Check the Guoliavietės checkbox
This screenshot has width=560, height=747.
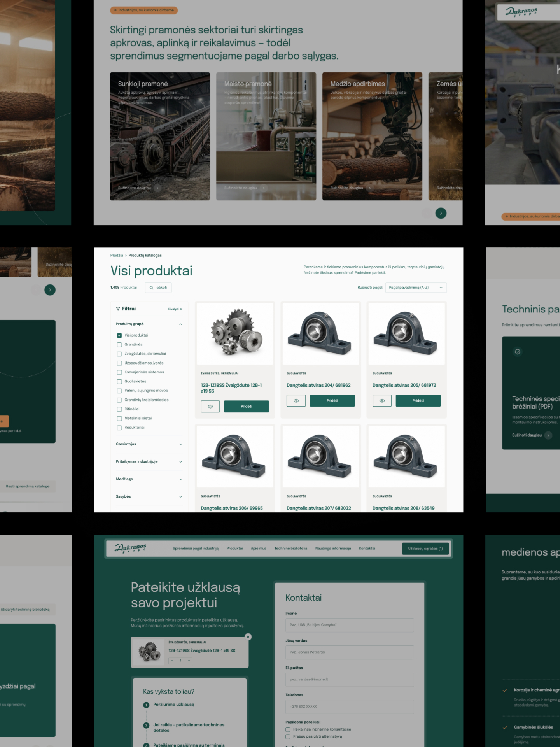pyautogui.click(x=119, y=382)
